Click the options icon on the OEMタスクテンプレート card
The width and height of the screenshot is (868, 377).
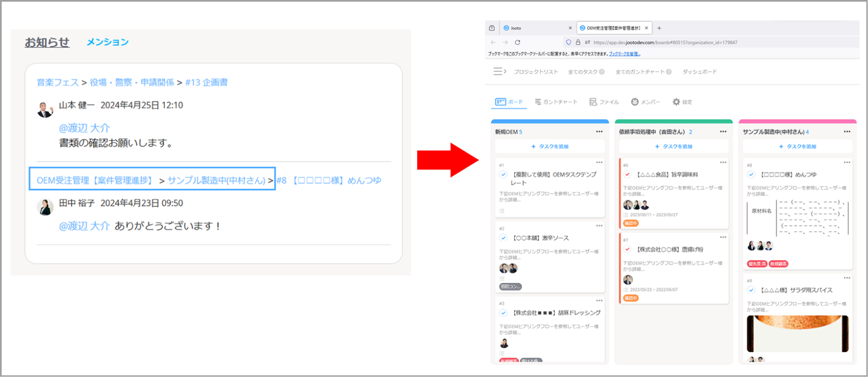(x=600, y=163)
